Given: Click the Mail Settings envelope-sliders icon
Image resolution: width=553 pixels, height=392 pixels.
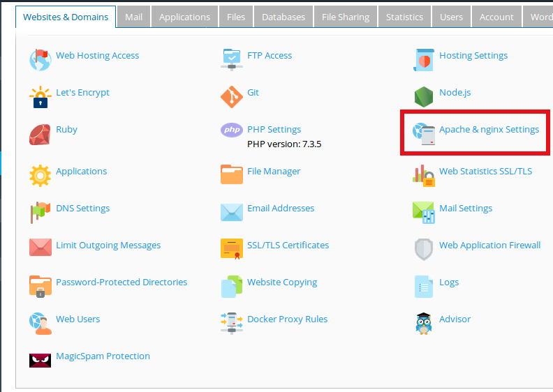Looking at the screenshot, I should (424, 213).
